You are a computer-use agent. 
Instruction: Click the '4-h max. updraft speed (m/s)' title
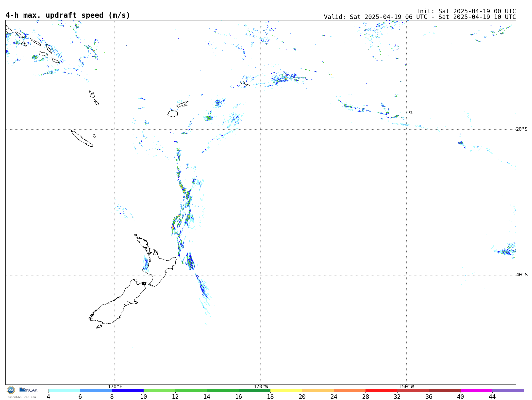(68, 15)
